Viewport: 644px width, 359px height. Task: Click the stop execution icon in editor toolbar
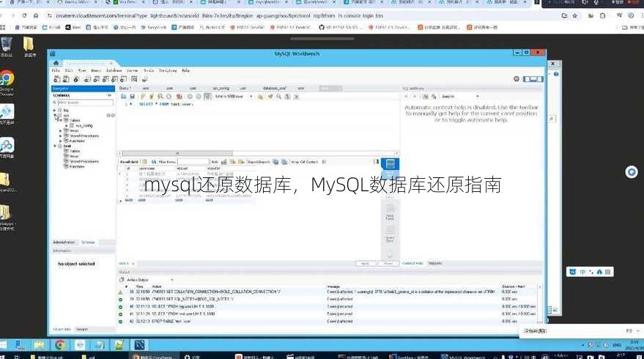click(169, 97)
